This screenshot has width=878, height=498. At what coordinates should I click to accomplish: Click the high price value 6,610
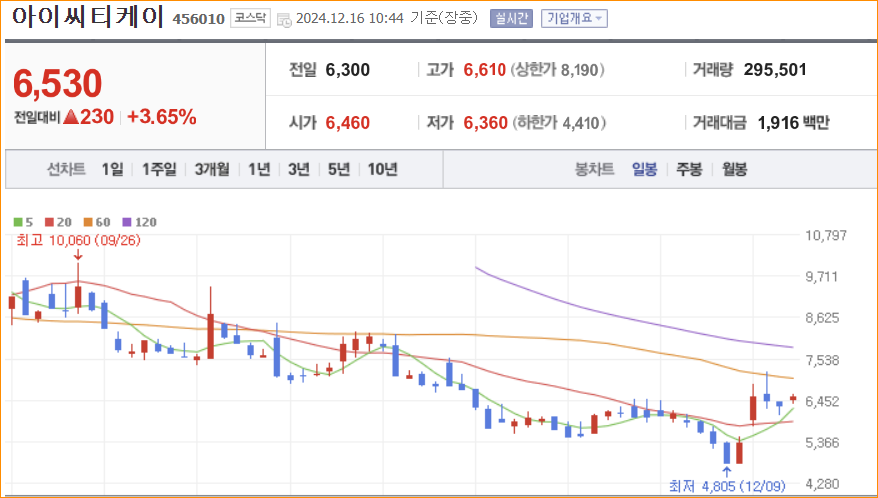pyautogui.click(x=484, y=70)
